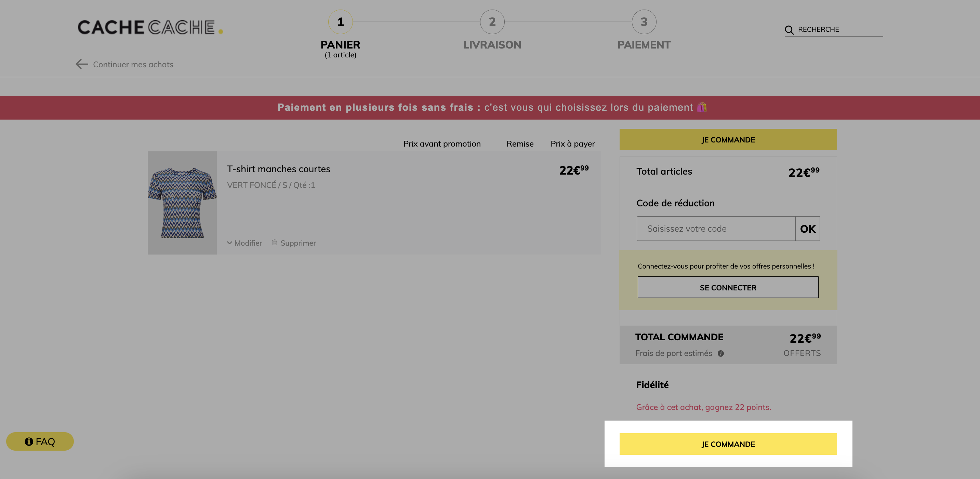Select step circle 2 labeled Livraison

[x=492, y=22]
